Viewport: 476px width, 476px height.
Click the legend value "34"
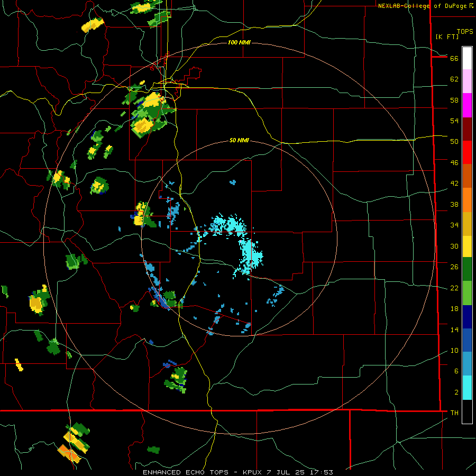(454, 225)
